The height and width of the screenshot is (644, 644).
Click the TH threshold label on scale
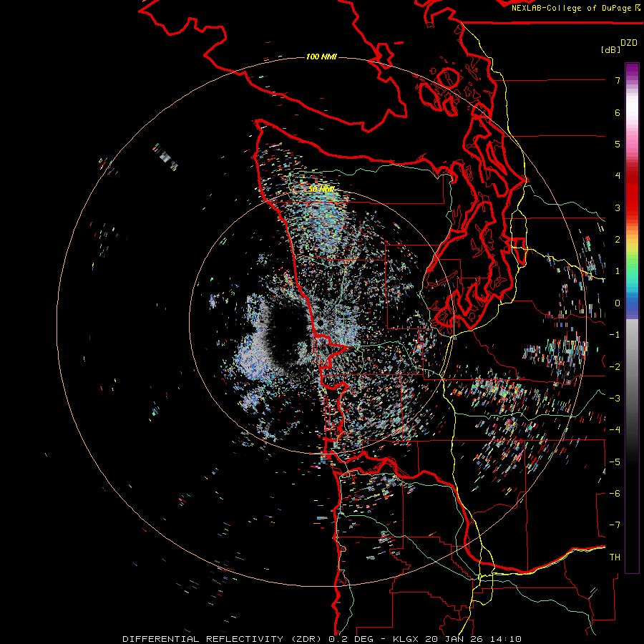pos(615,557)
